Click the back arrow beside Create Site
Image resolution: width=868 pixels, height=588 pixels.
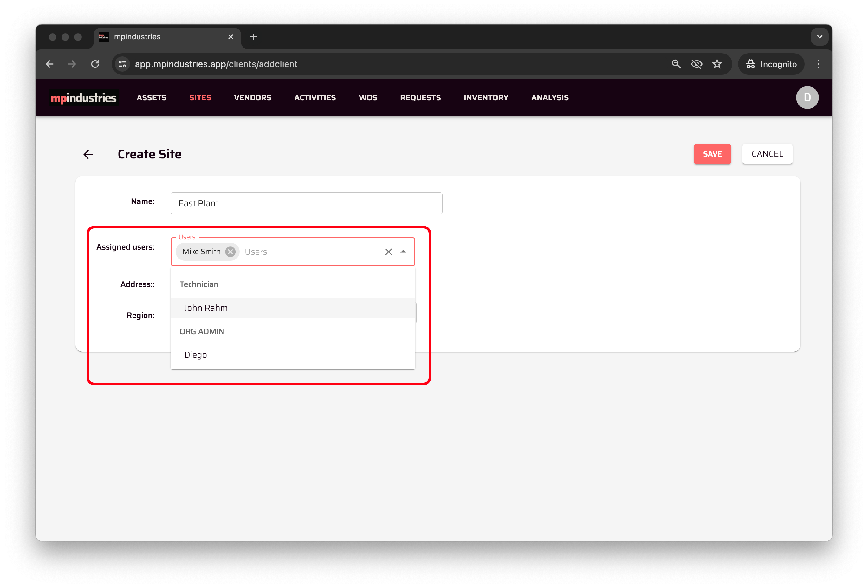[88, 154]
